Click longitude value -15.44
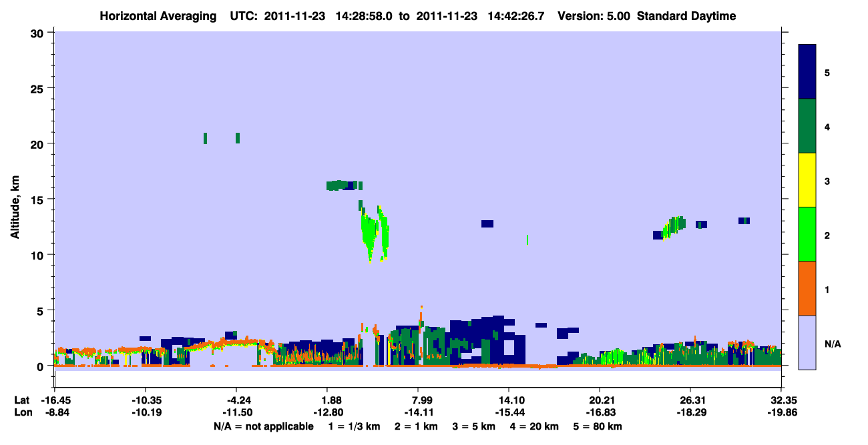 (x=509, y=412)
